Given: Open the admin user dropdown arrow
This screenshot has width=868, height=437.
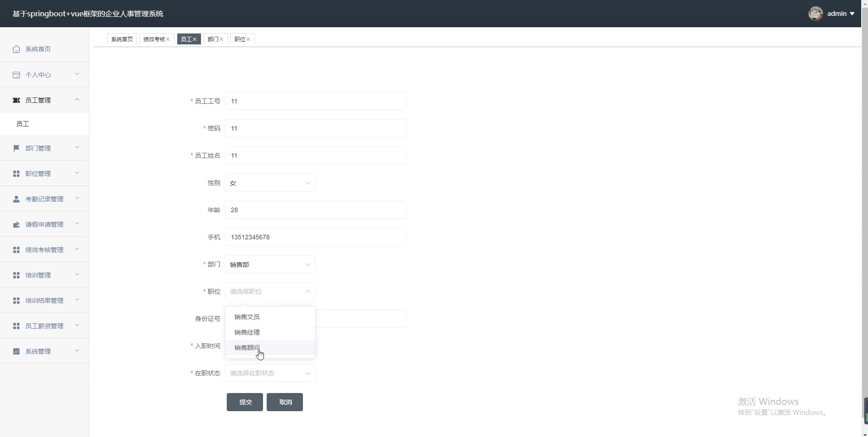Looking at the screenshot, I should [852, 14].
